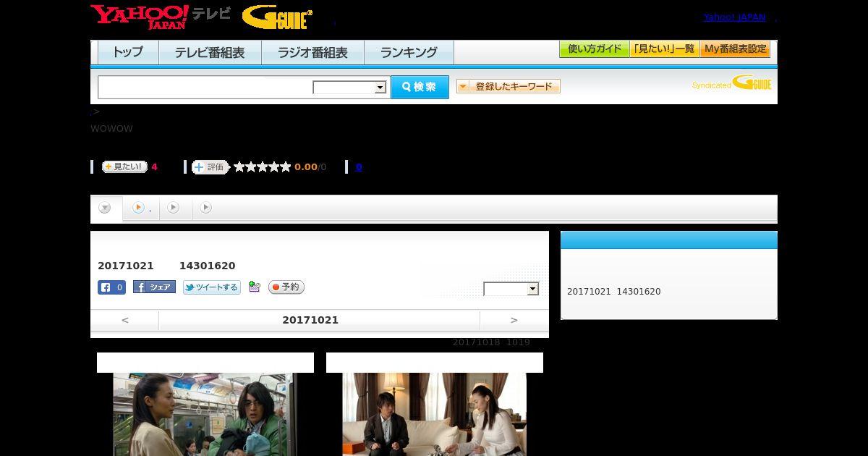Open the living room scene program thumbnail
Screen dimensions: 868x456
(434, 414)
